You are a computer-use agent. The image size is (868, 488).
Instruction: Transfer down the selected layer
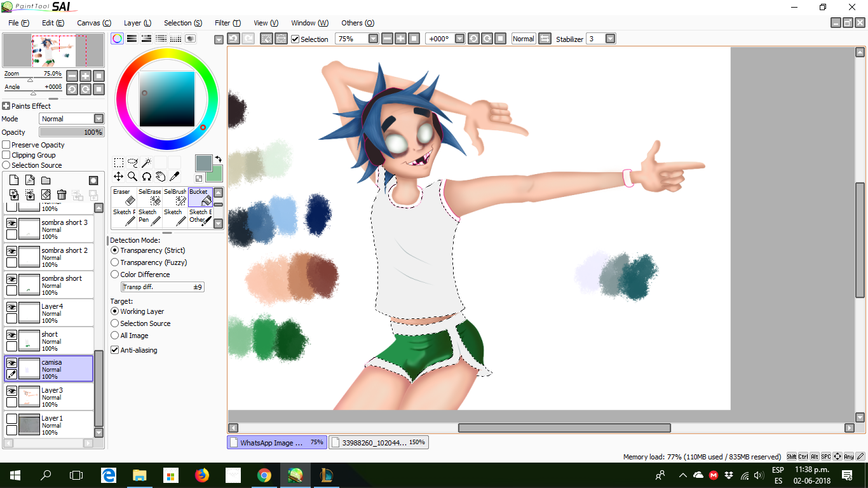(x=14, y=195)
